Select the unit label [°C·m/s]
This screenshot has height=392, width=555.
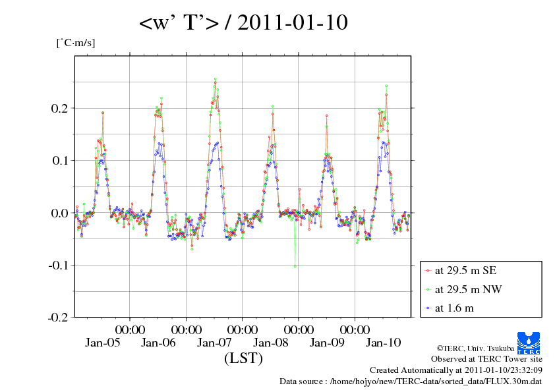point(76,43)
